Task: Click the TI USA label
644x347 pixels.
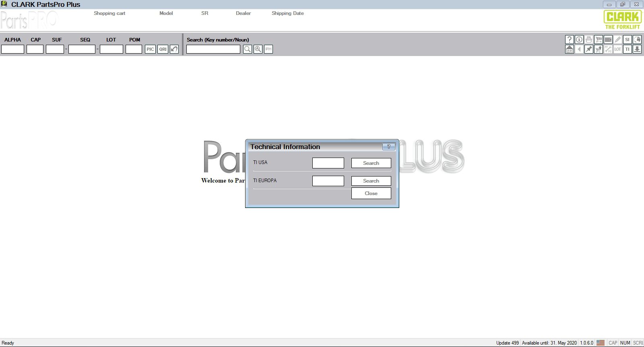Action: 260,162
